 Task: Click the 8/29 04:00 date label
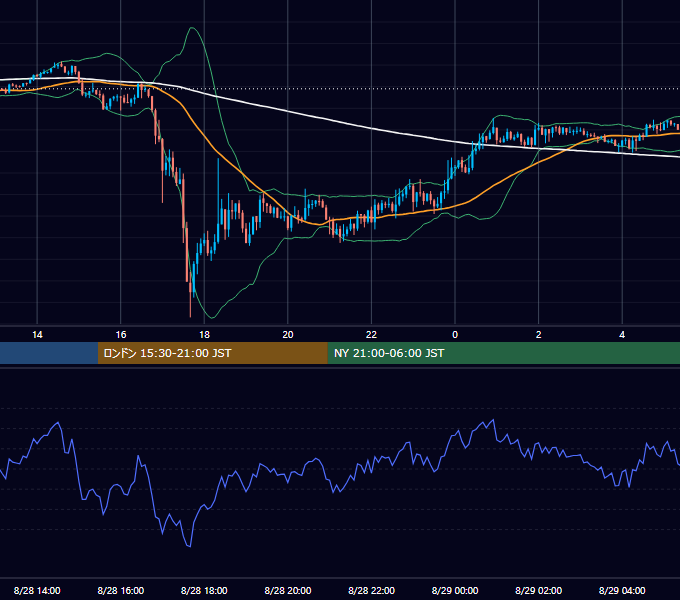coord(622,590)
